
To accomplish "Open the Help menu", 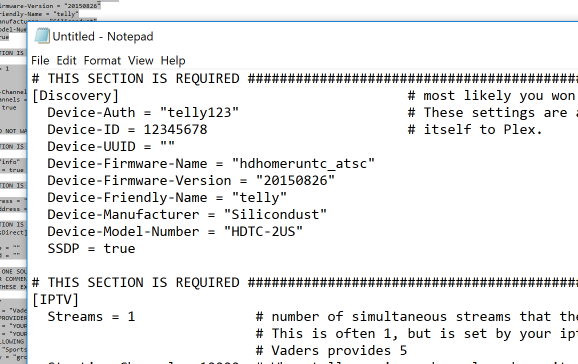I will pos(173,60).
